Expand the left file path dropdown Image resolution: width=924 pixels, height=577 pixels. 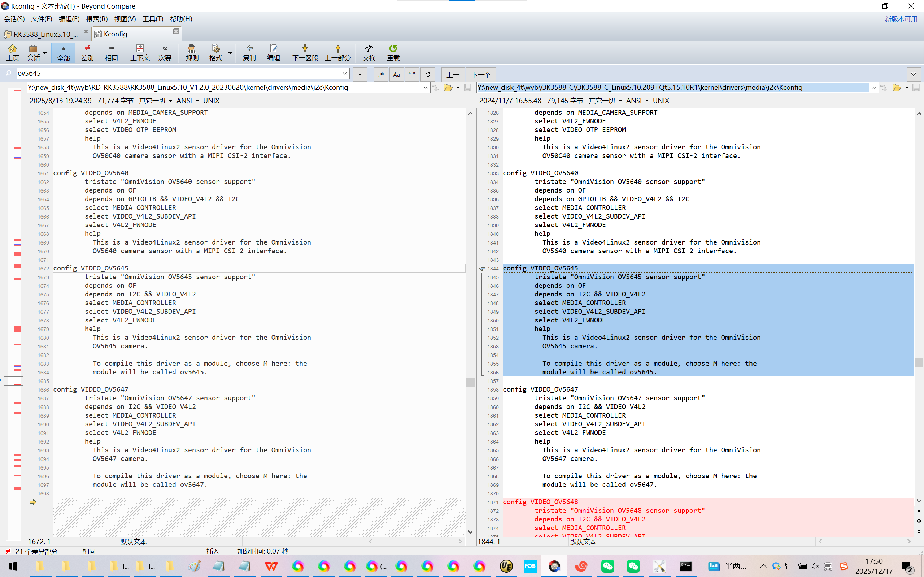tap(425, 87)
